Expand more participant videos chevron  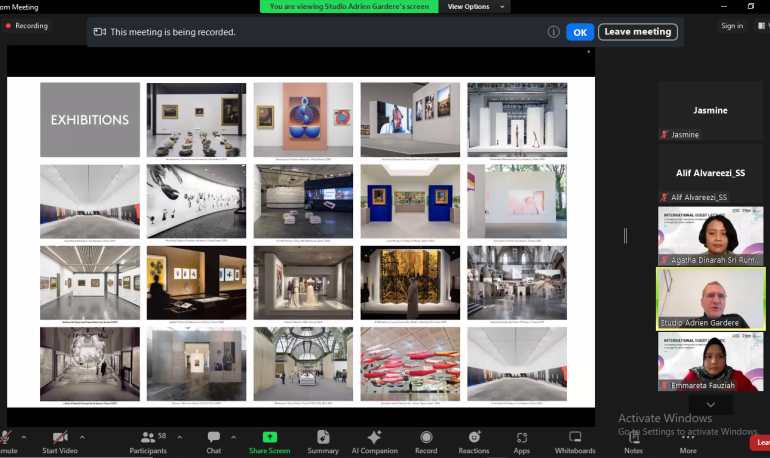tap(711, 405)
